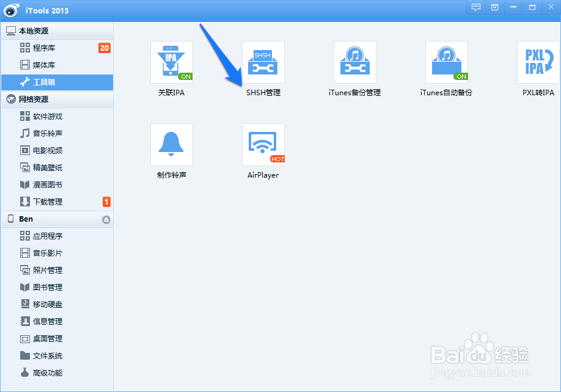The height and width of the screenshot is (392, 561).
Task: Select 媒体库 in the sidebar
Action: 57,65
